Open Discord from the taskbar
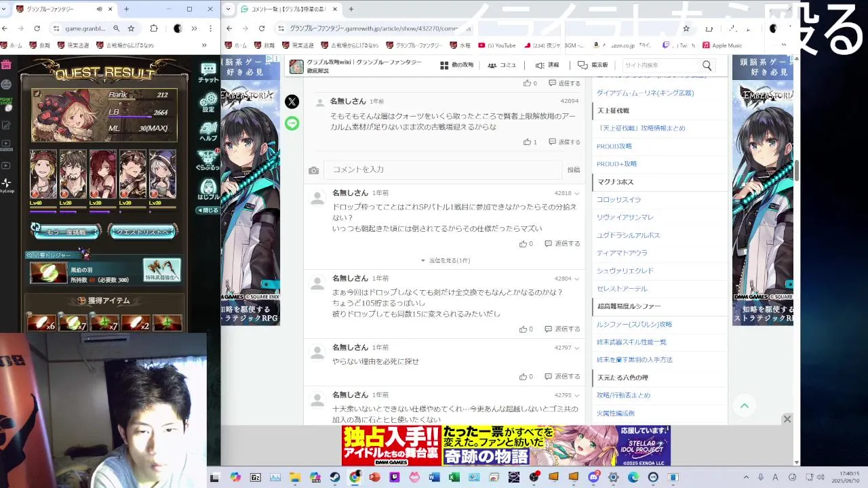This screenshot has width=868, height=488. pyautogui.click(x=593, y=477)
